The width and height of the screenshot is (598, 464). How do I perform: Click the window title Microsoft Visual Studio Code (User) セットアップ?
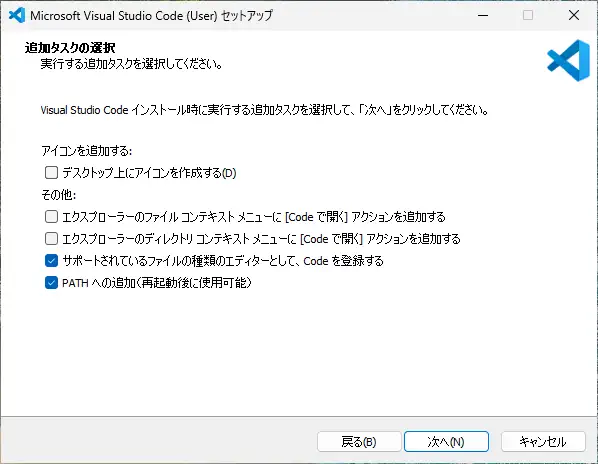pos(151,16)
